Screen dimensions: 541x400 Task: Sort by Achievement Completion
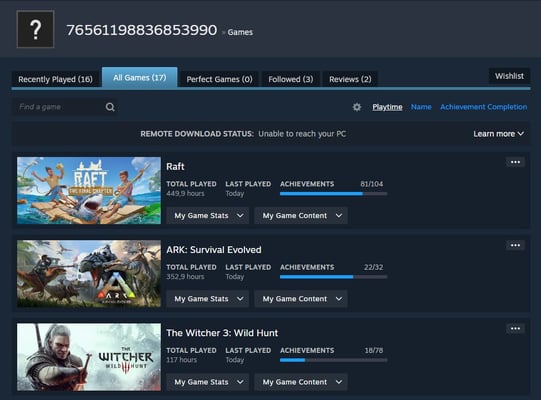[x=483, y=107]
